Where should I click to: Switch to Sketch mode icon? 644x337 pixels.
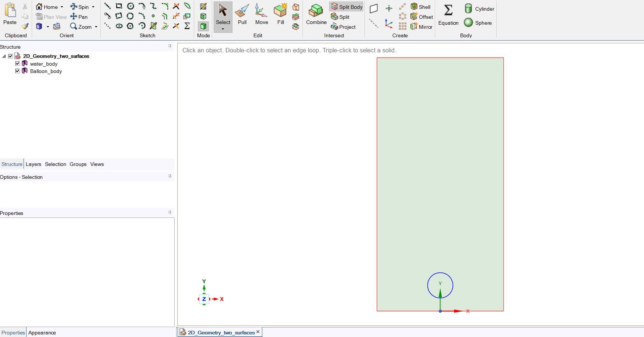203,6
